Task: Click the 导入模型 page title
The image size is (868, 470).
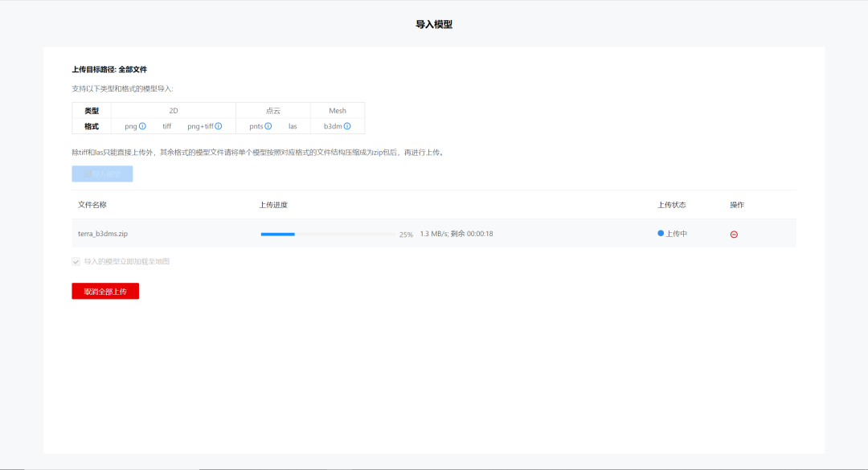Action: pyautogui.click(x=434, y=25)
